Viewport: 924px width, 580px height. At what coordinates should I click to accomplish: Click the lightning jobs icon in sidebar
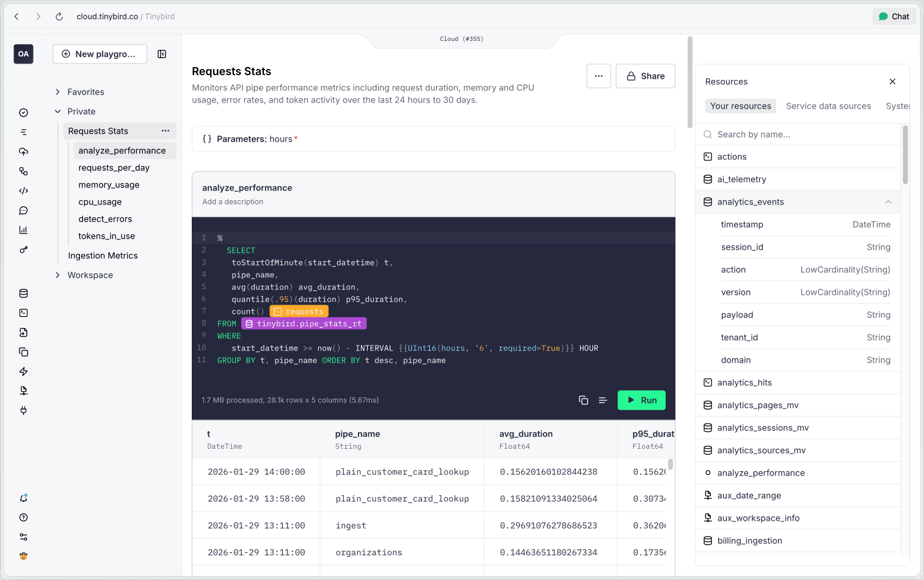click(x=23, y=371)
